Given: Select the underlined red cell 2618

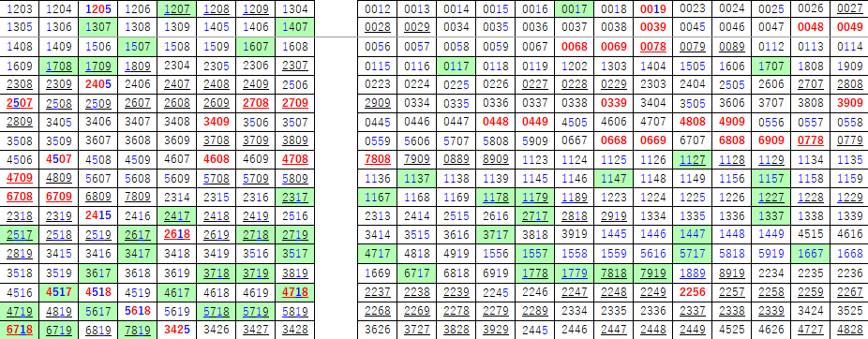Looking at the screenshot, I should click(176, 235).
